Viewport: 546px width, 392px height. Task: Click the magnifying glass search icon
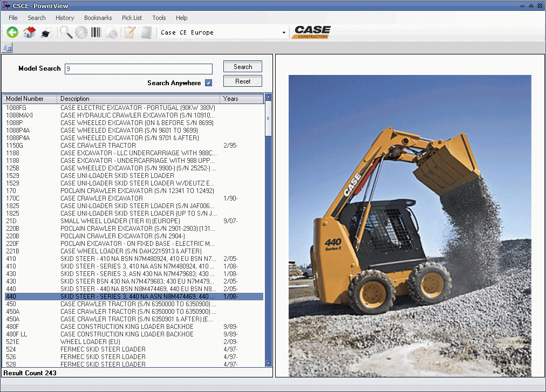coord(66,32)
